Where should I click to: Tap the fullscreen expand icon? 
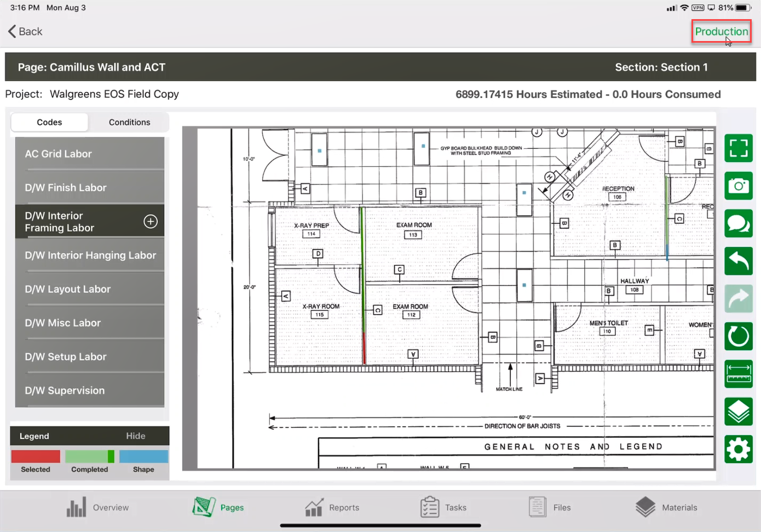coord(738,148)
